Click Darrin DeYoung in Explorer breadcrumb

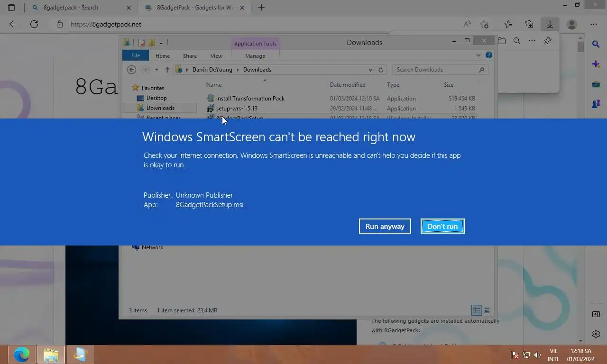pos(212,70)
